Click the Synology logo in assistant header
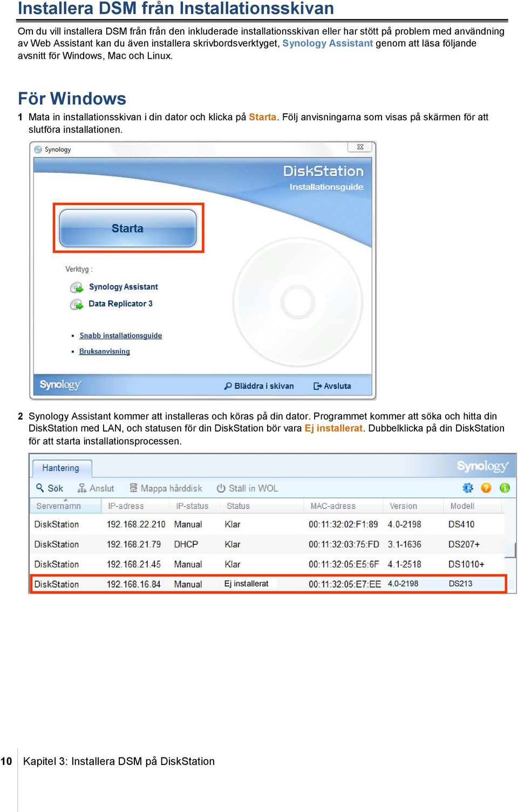 [482, 466]
